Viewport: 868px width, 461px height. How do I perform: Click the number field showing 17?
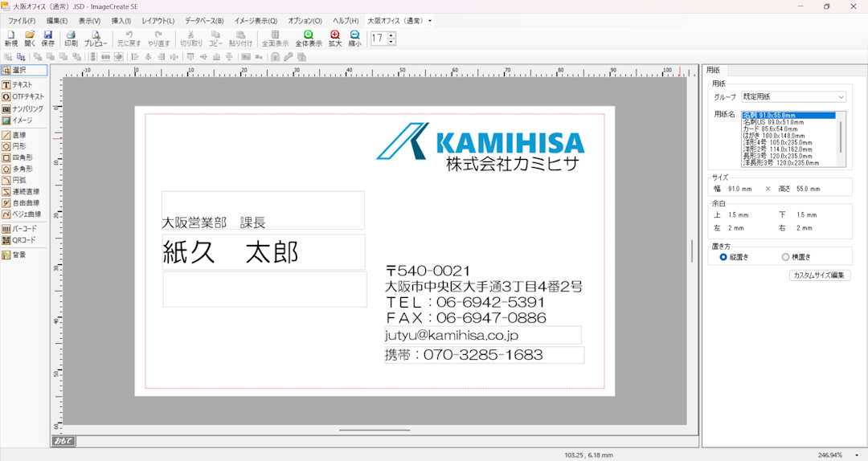coord(379,39)
